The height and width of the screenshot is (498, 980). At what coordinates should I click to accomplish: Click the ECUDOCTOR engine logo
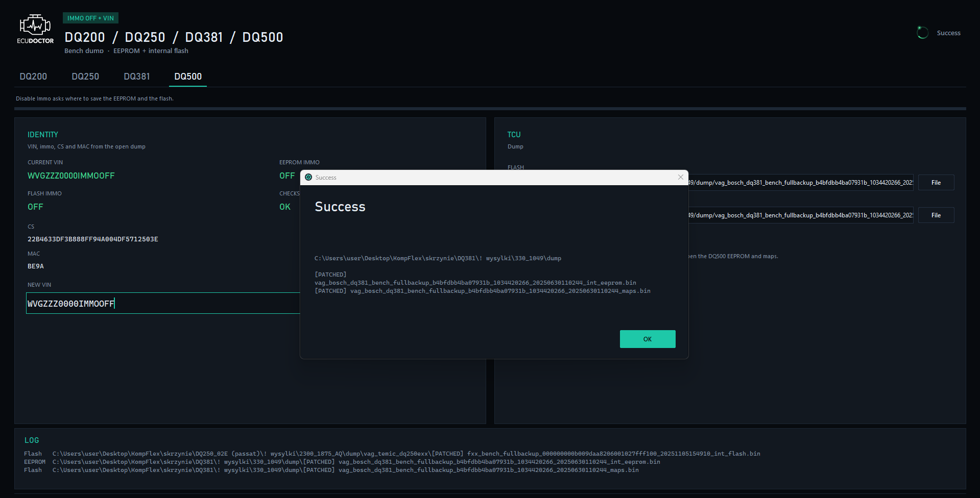pyautogui.click(x=35, y=29)
